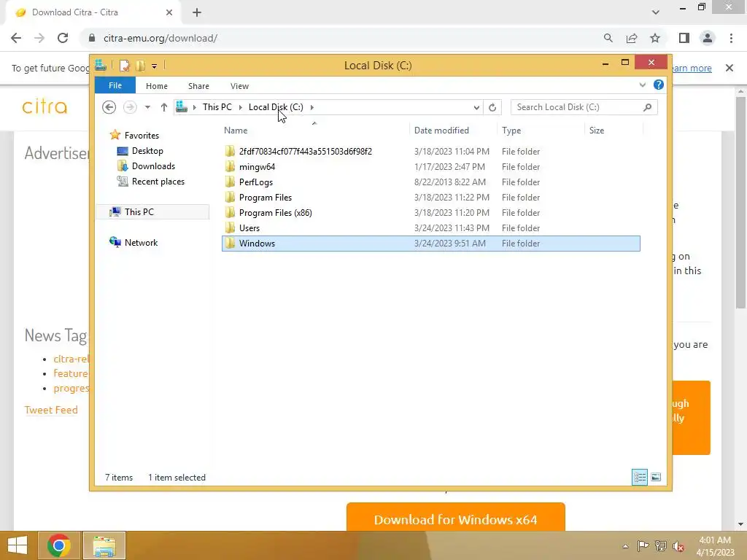This screenshot has width=747, height=560.
Task: Open the View ribbon tab
Action: (x=239, y=86)
